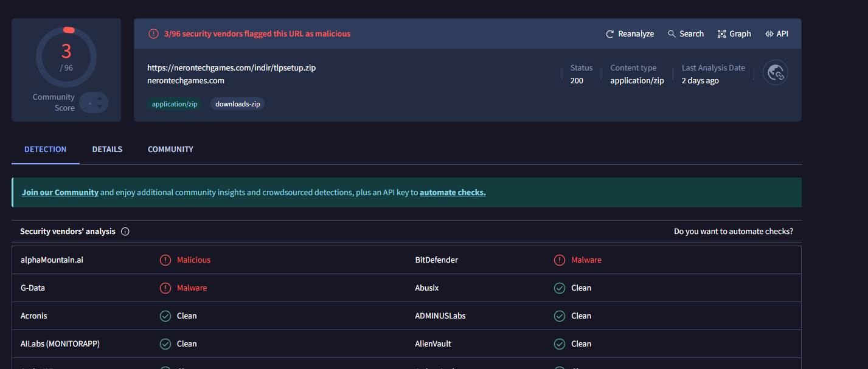Click the Malware verdict for G-Data

click(x=192, y=288)
